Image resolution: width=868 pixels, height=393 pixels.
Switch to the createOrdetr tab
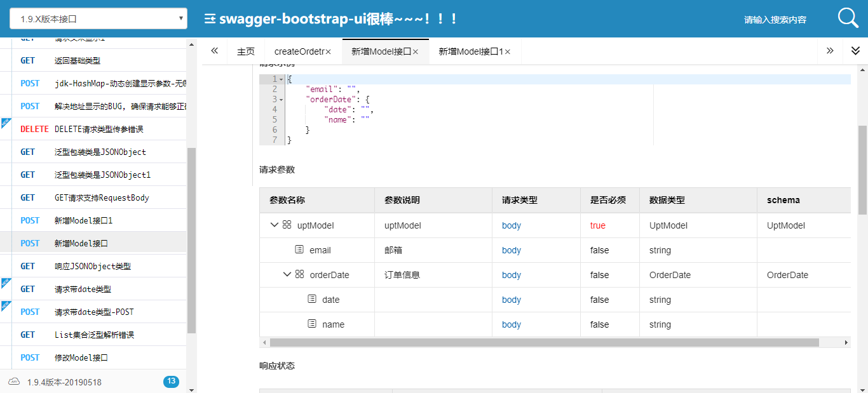tap(299, 51)
